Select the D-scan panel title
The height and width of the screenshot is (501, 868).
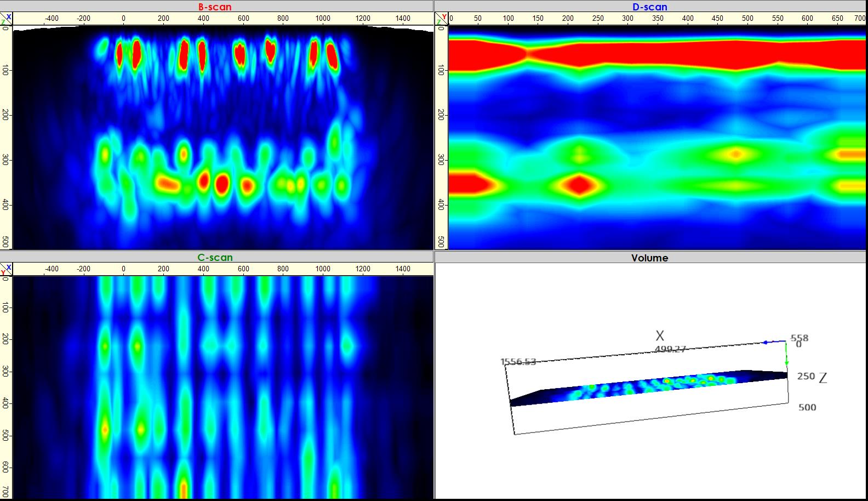click(650, 7)
